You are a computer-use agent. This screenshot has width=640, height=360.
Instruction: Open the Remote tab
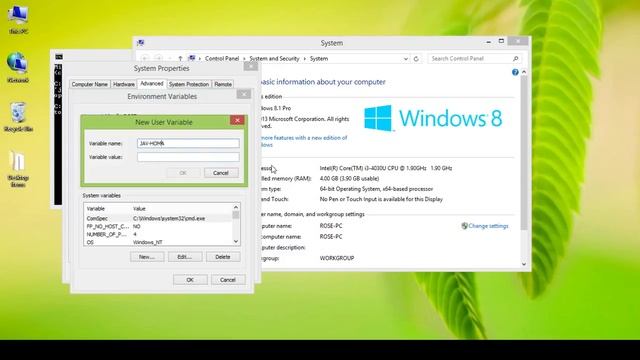(223, 84)
